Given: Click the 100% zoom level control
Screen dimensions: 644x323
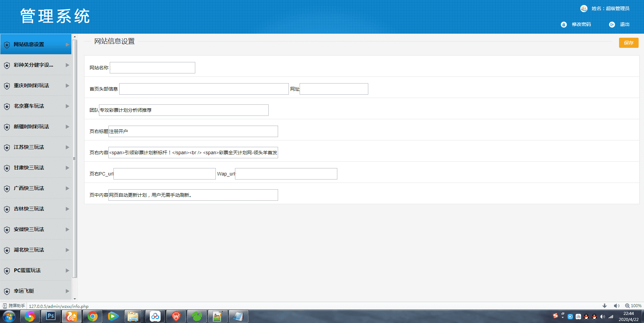Looking at the screenshot, I should 633,306.
